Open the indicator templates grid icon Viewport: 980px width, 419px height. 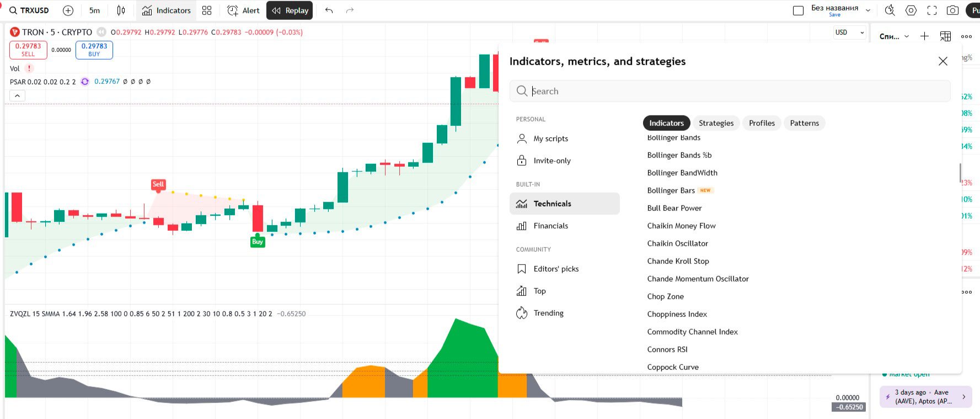207,10
